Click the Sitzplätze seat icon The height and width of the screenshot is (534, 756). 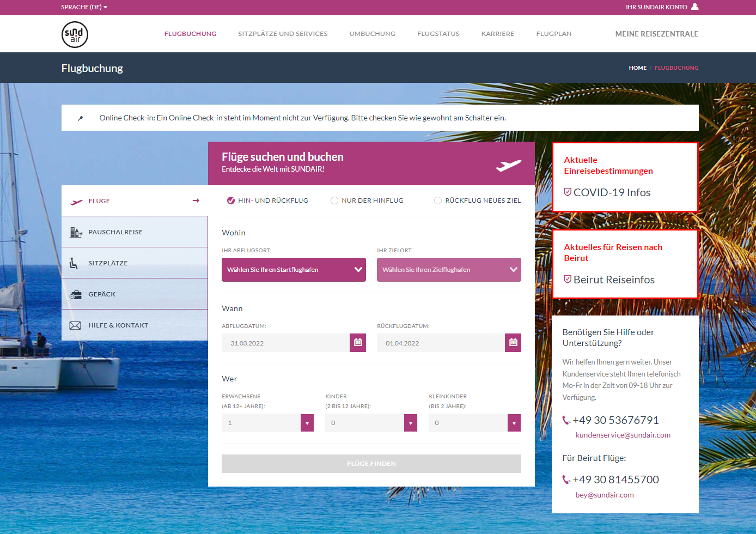(x=74, y=263)
